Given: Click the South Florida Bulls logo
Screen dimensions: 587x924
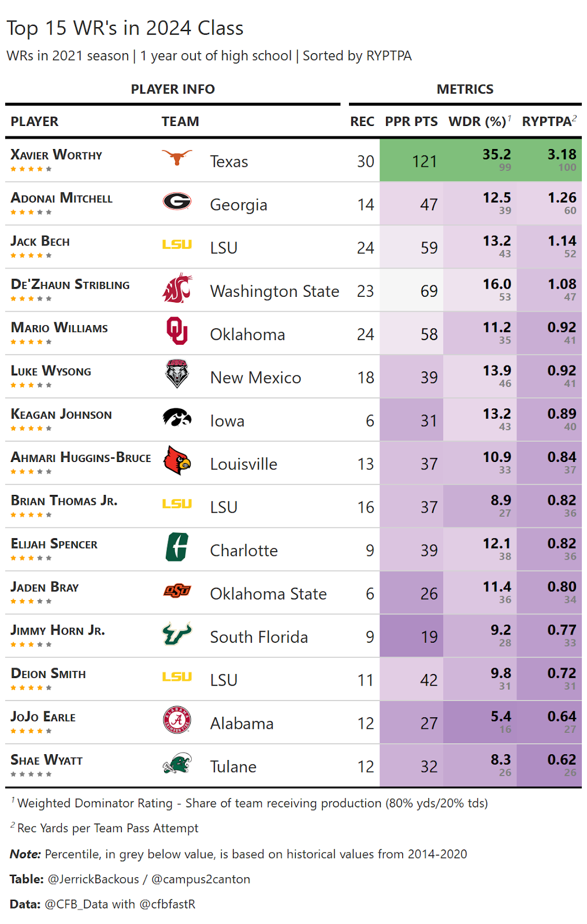Looking at the screenshot, I should pyautogui.click(x=177, y=634).
